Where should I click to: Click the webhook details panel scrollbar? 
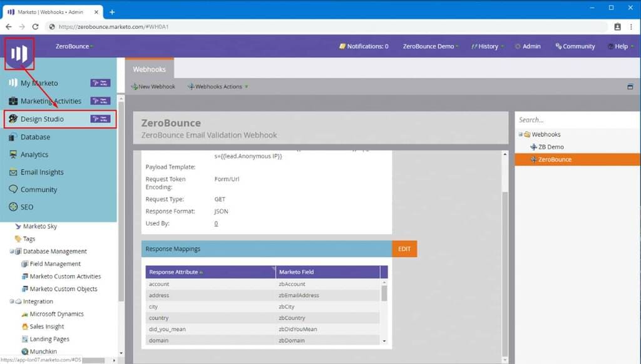coord(505,274)
